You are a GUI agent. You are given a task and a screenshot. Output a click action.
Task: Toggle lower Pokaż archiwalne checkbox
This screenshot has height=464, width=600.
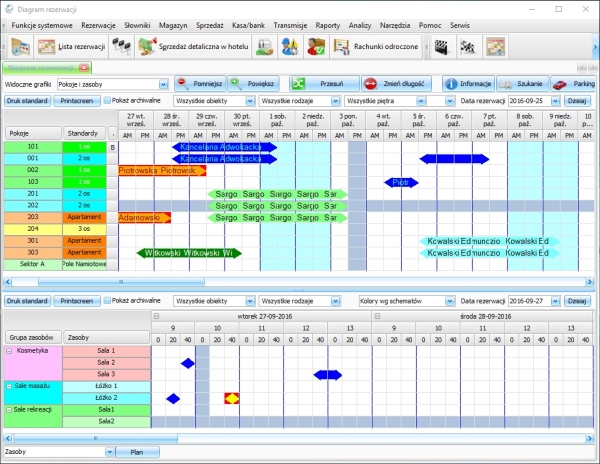coord(108,300)
